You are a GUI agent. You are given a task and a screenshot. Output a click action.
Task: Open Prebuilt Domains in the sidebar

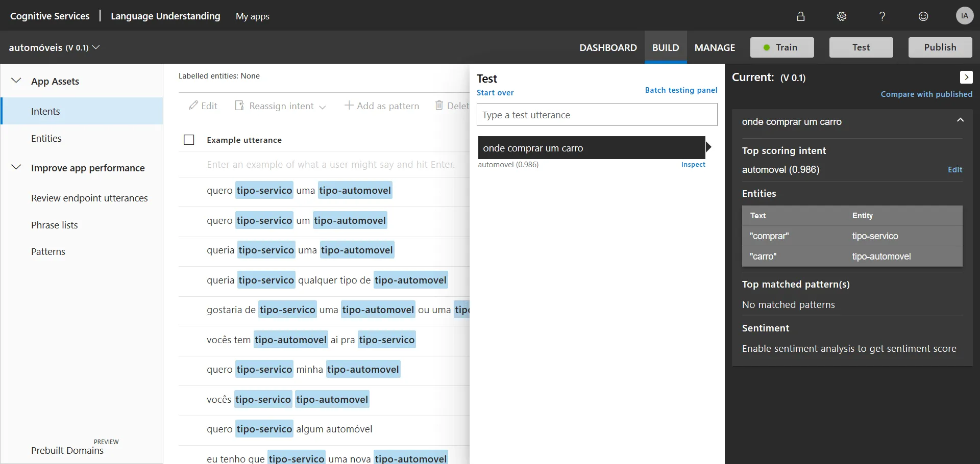point(67,450)
